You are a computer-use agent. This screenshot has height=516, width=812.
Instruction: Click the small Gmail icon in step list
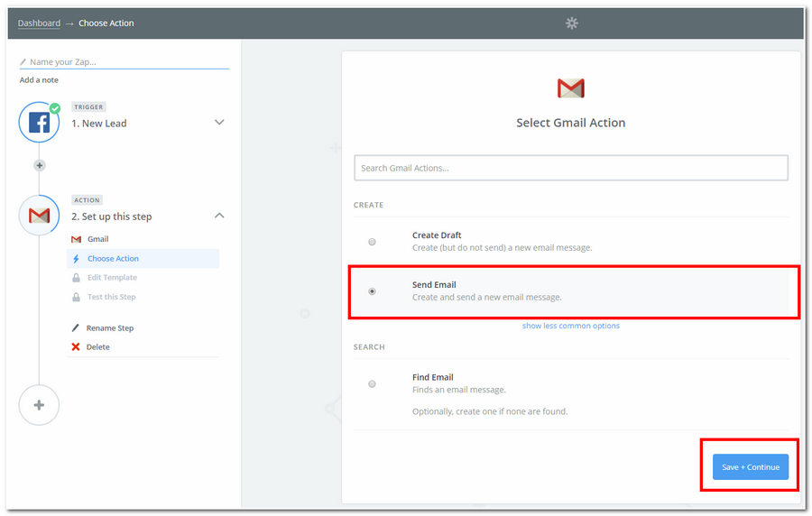click(x=76, y=239)
